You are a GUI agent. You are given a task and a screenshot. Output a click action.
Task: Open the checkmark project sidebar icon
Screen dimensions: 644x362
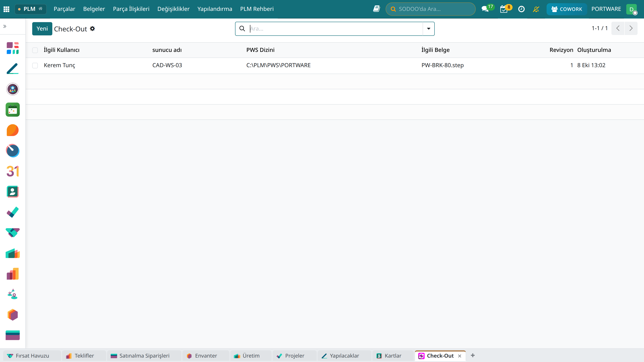click(x=12, y=212)
